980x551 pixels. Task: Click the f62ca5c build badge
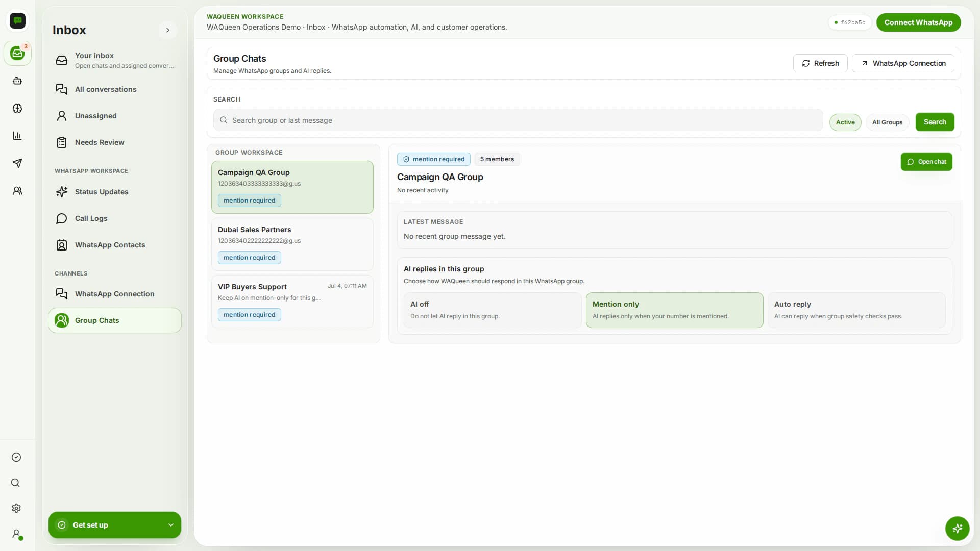(x=850, y=22)
